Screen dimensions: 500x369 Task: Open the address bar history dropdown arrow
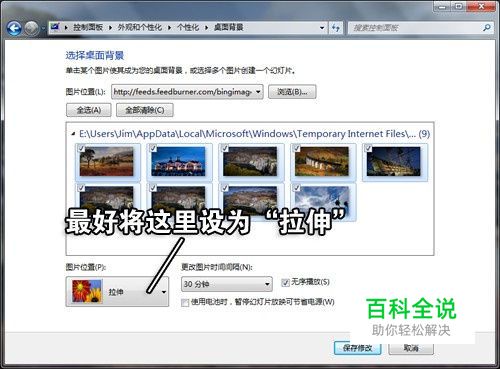(322, 28)
